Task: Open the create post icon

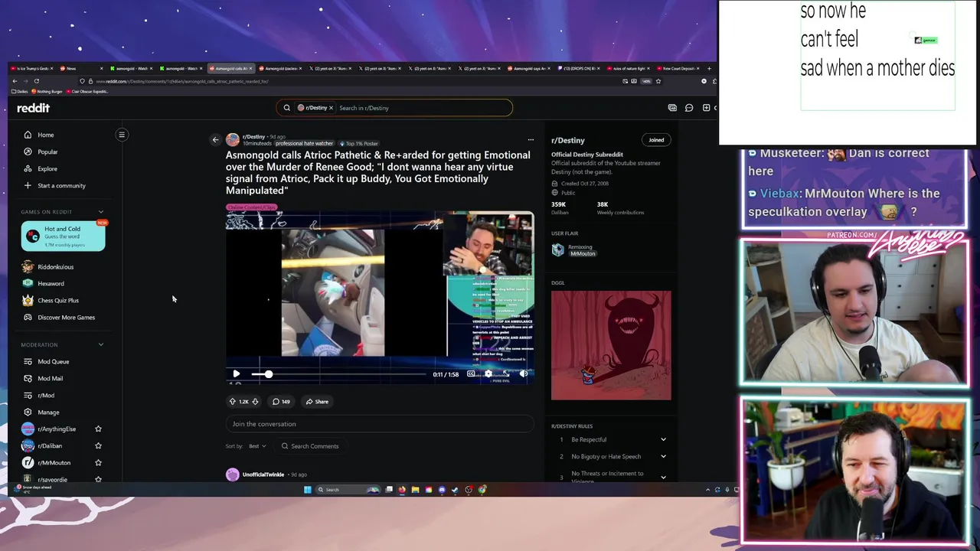Action: 706,108
